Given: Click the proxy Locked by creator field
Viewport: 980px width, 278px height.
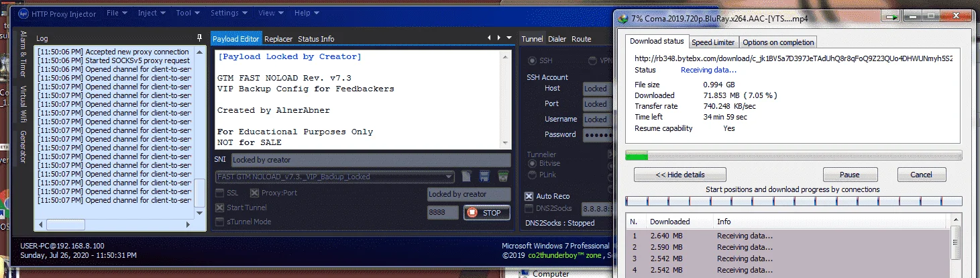Looking at the screenshot, I should (469, 194).
